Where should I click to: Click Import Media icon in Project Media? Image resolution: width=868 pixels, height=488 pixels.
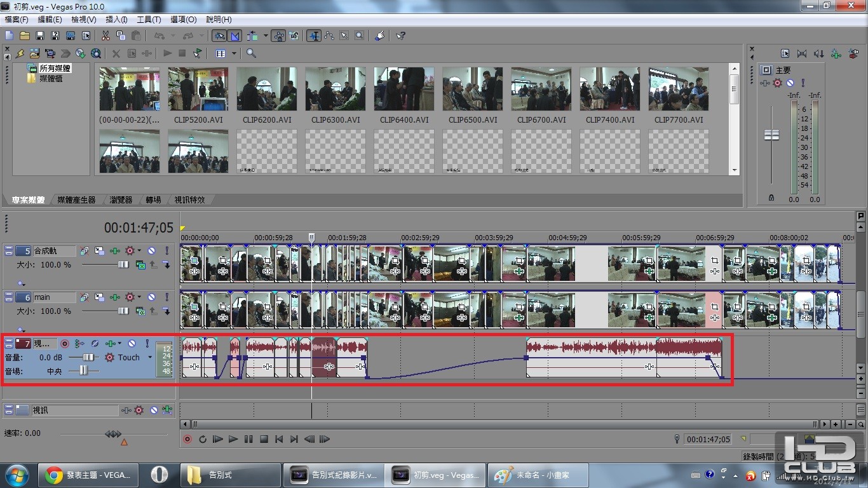[x=35, y=53]
